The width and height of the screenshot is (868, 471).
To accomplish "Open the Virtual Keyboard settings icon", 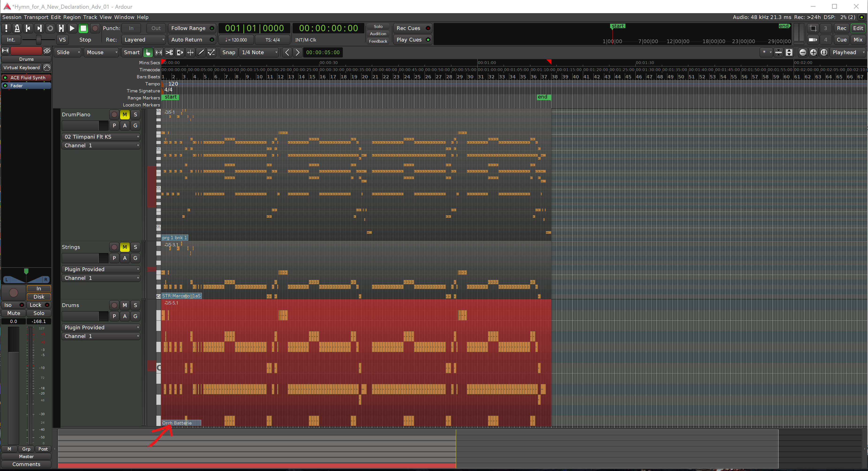I will (47, 67).
